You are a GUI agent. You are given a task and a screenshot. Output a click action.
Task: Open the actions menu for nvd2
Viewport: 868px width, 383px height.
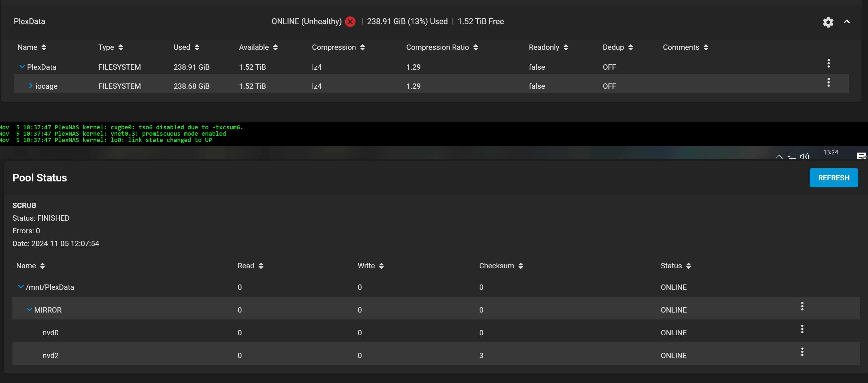click(x=802, y=352)
